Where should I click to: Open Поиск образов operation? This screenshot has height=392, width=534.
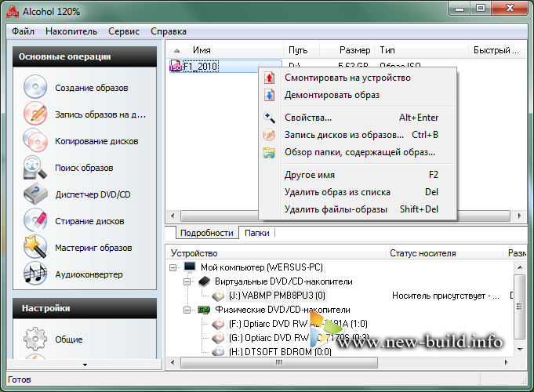[x=84, y=168]
